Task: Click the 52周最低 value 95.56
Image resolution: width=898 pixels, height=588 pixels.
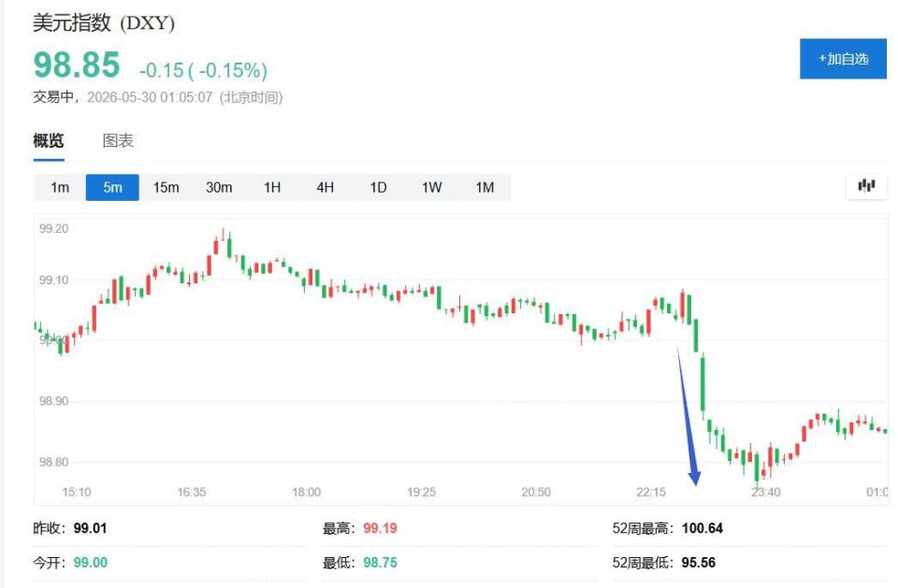Action: (698, 562)
